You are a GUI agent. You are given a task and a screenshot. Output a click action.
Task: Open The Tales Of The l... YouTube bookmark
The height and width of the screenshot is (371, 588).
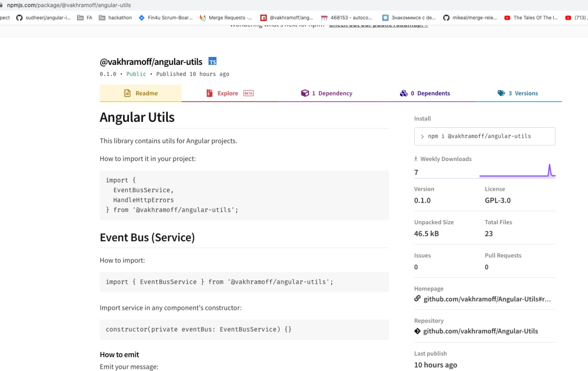click(x=531, y=17)
